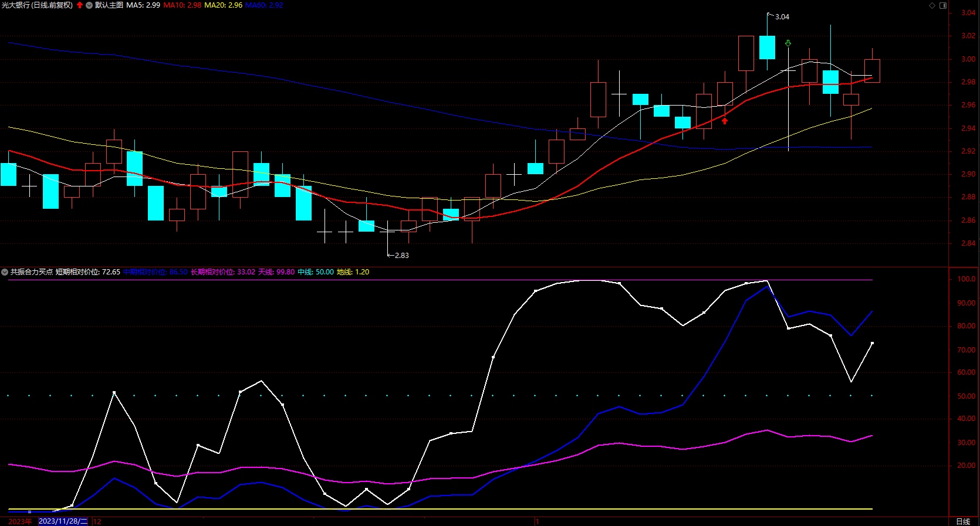Click the 3.00 price axis label
Viewport: 980px width, 526px height.
[x=968, y=59]
